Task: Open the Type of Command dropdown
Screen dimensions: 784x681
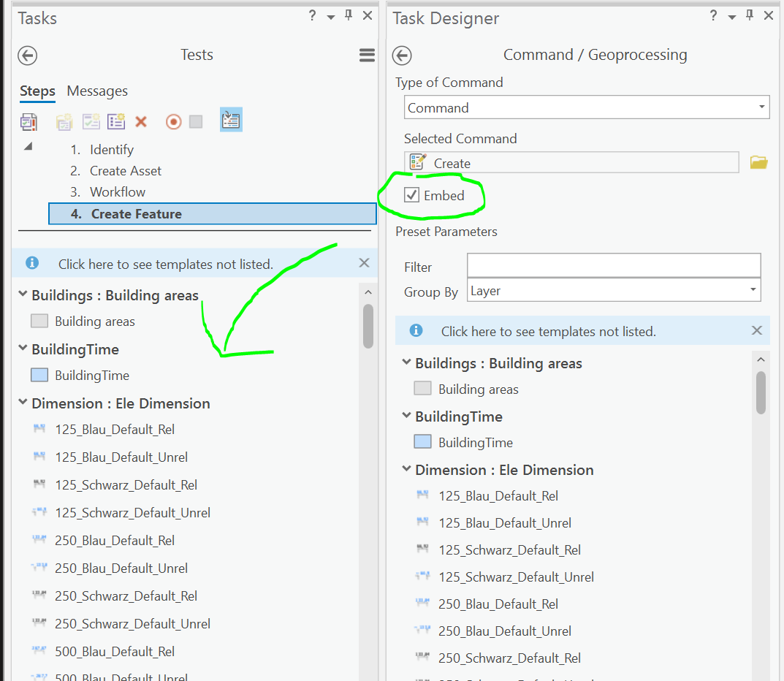Action: click(763, 107)
